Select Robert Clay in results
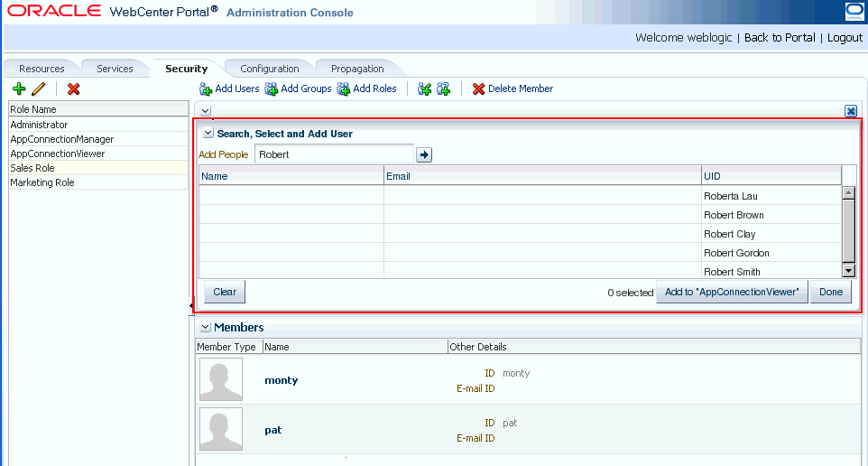The image size is (868, 466). [729, 234]
